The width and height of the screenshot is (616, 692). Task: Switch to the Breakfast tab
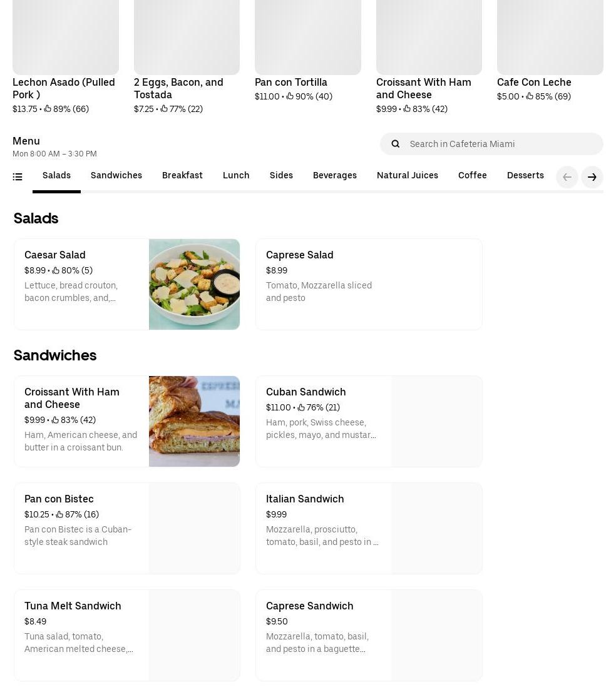[x=182, y=175]
